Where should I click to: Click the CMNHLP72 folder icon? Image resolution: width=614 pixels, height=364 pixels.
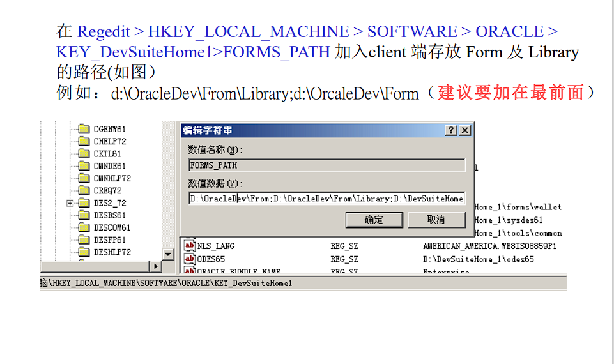click(x=84, y=178)
